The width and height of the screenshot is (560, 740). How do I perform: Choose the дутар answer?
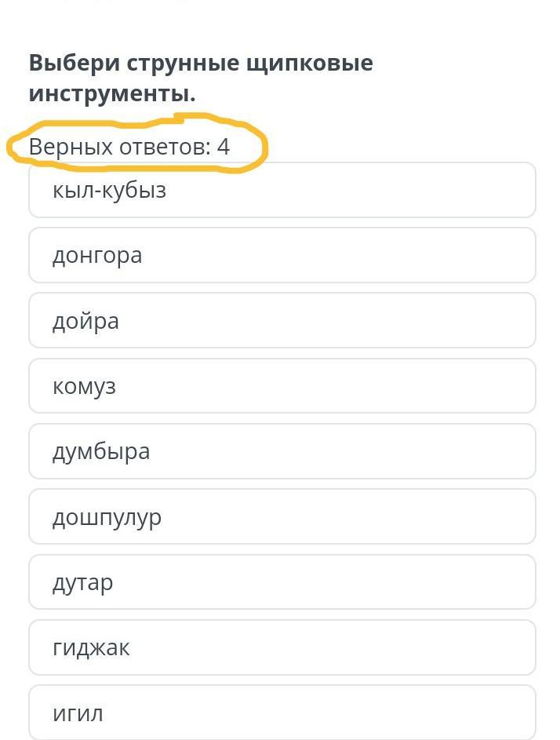282,582
